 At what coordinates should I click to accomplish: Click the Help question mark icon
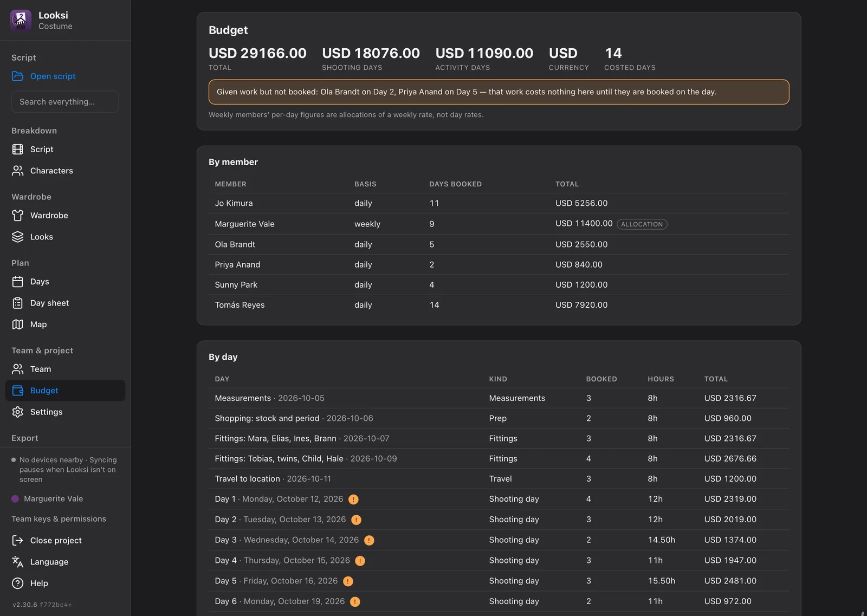18,583
